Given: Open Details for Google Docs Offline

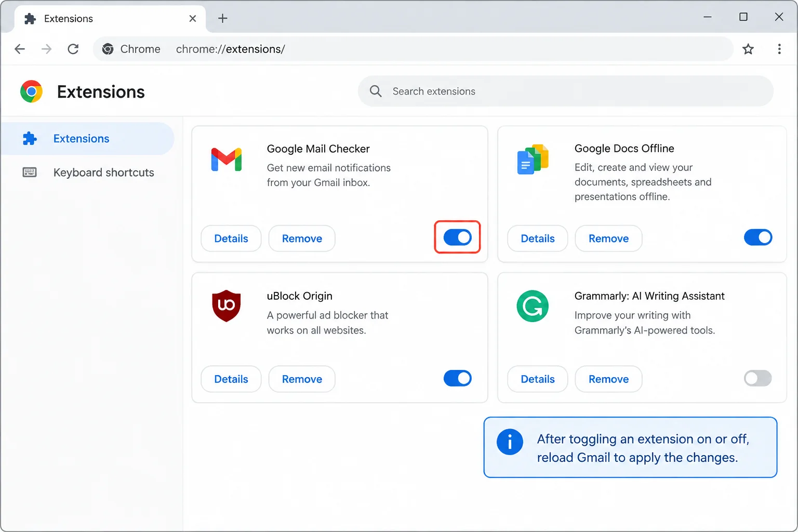Looking at the screenshot, I should pos(538,238).
